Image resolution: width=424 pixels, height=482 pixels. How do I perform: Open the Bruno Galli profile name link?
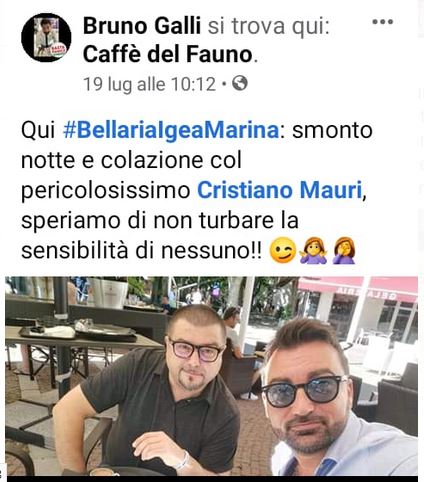pos(142,26)
